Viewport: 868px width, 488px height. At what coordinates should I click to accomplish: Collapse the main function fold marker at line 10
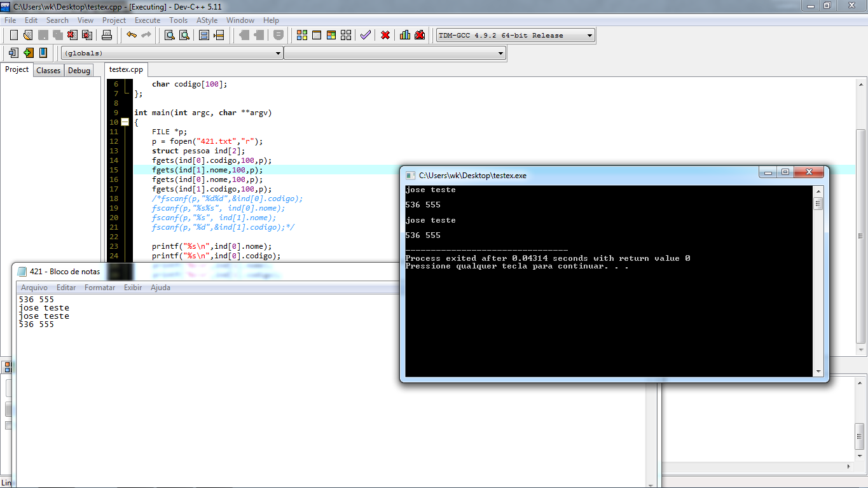click(125, 122)
